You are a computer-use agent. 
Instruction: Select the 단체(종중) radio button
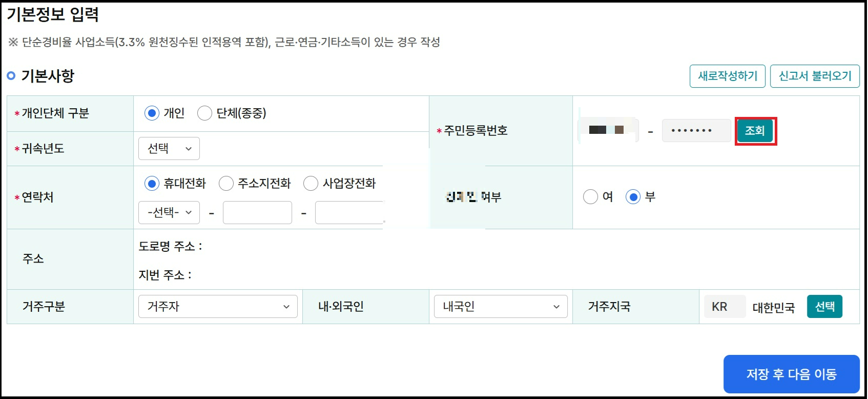(x=205, y=113)
